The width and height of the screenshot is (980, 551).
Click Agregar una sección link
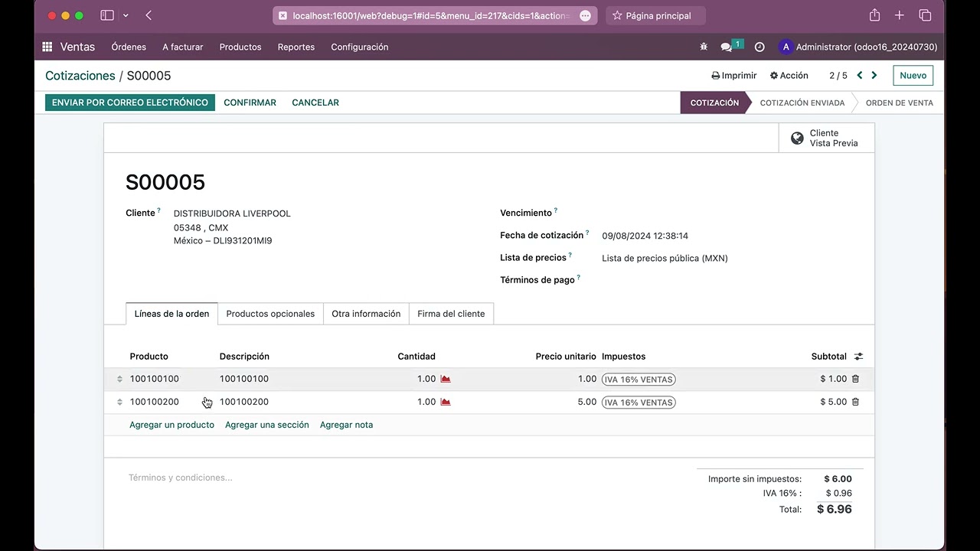coord(267,425)
